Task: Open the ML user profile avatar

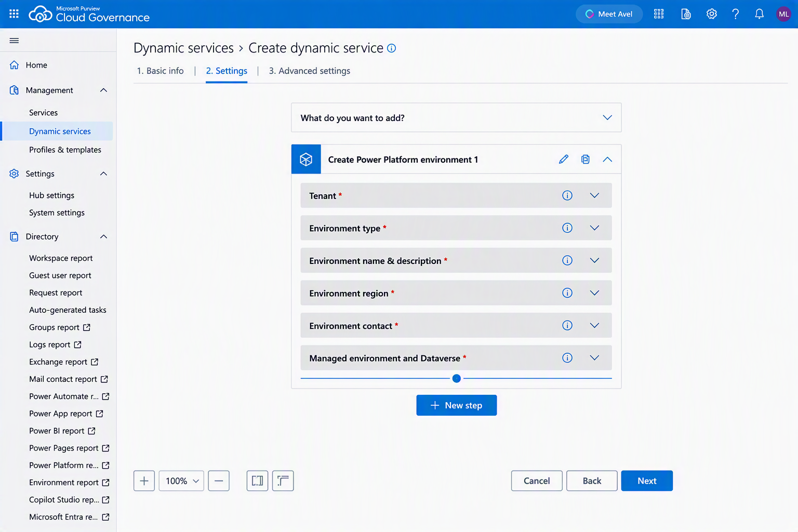Action: tap(783, 14)
